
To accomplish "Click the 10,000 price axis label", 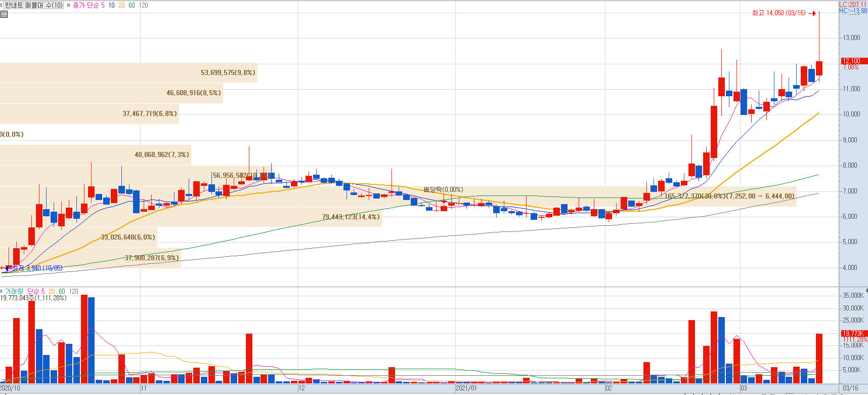I will 851,114.
